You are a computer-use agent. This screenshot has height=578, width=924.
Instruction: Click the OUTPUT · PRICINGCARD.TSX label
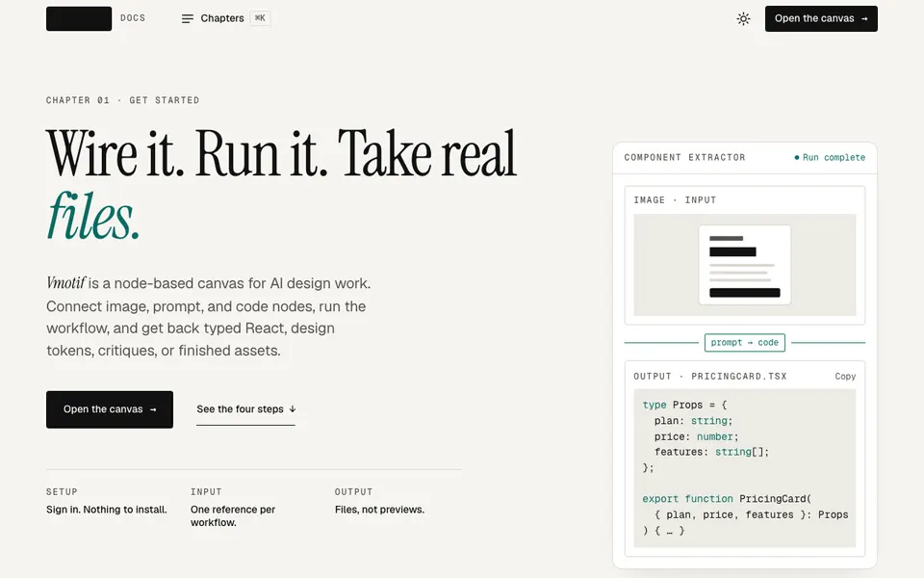pos(710,377)
